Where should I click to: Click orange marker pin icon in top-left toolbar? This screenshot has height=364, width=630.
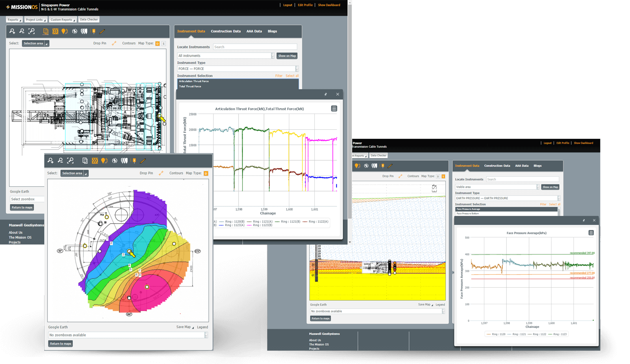(x=94, y=31)
